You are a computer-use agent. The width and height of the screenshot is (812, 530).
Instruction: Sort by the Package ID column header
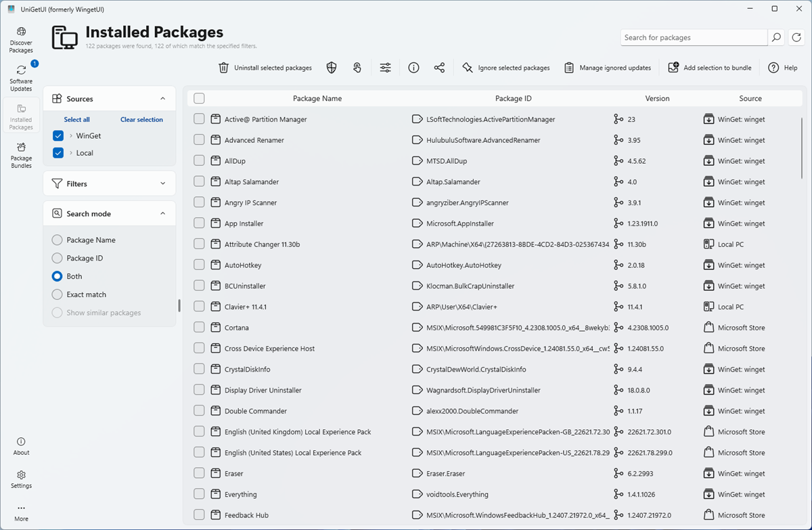pyautogui.click(x=514, y=99)
